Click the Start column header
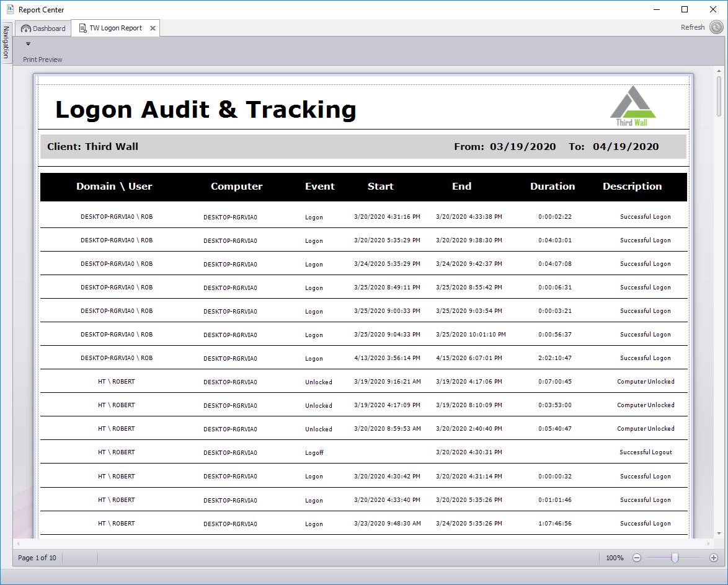This screenshot has width=728, height=585. click(x=381, y=187)
